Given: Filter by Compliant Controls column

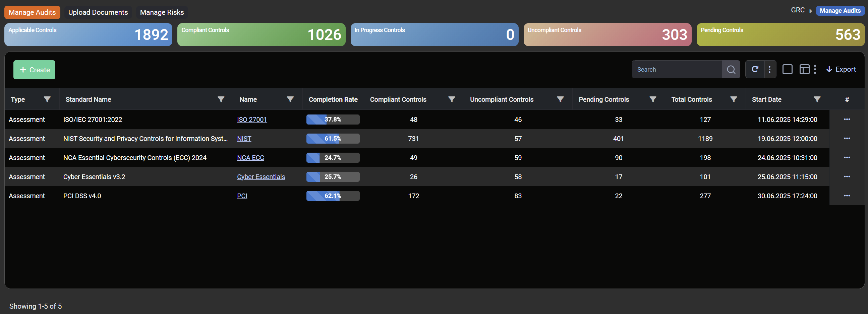Looking at the screenshot, I should (x=452, y=99).
